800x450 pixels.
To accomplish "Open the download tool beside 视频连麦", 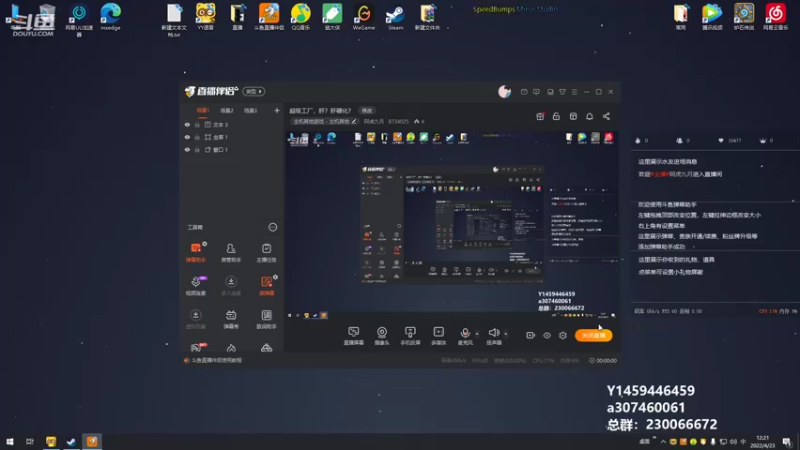I will click(231, 285).
